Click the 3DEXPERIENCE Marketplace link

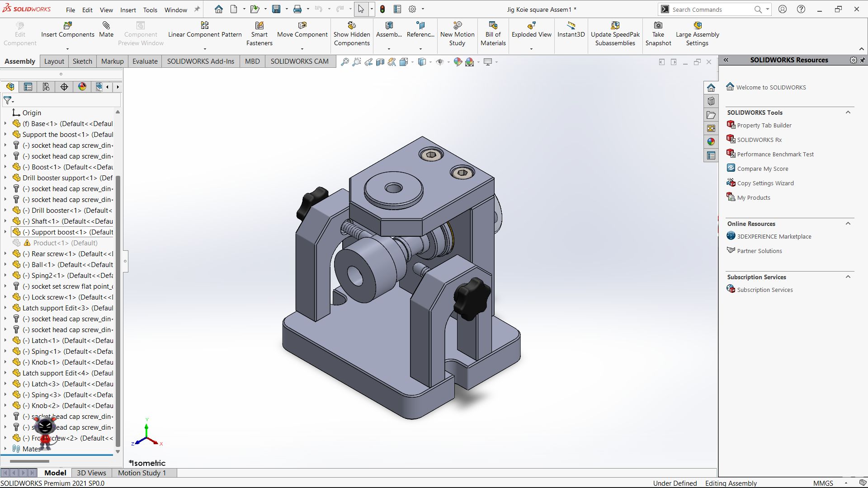[x=774, y=237]
